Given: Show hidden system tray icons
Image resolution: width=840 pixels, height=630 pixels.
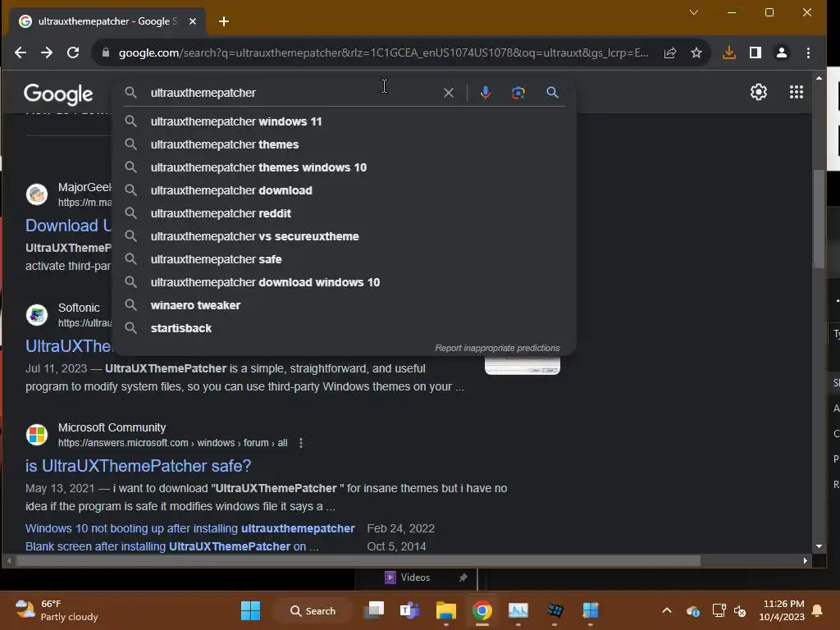Looking at the screenshot, I should coord(667,610).
